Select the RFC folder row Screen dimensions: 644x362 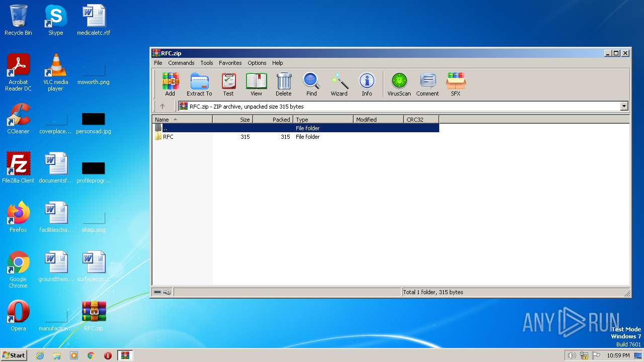[x=296, y=137]
